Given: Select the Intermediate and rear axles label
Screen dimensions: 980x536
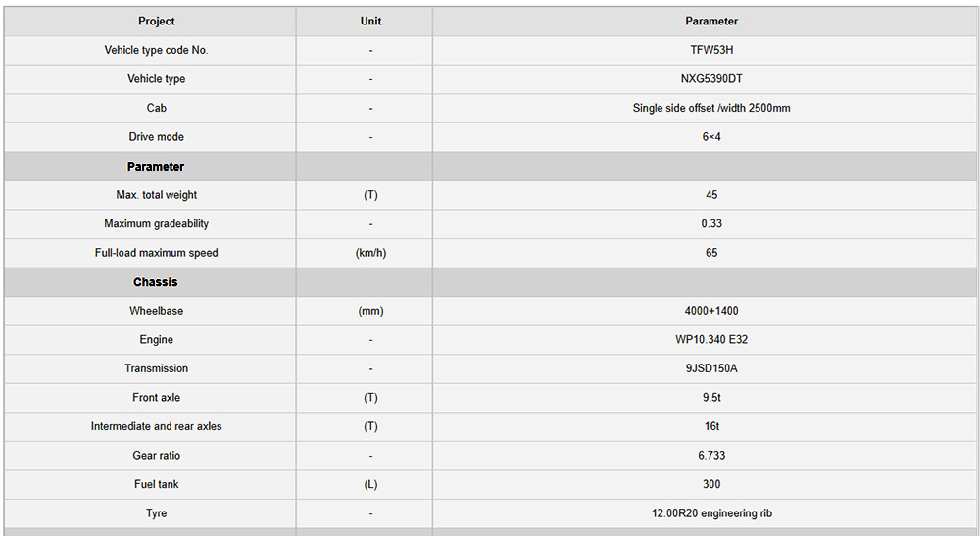Looking at the screenshot, I should click(157, 426).
